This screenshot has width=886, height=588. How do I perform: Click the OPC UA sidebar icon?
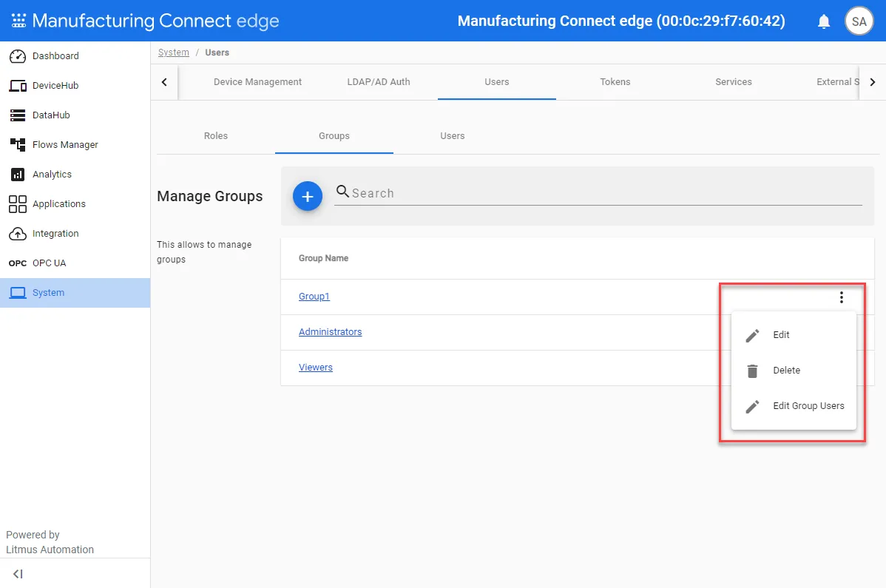pyautogui.click(x=18, y=263)
